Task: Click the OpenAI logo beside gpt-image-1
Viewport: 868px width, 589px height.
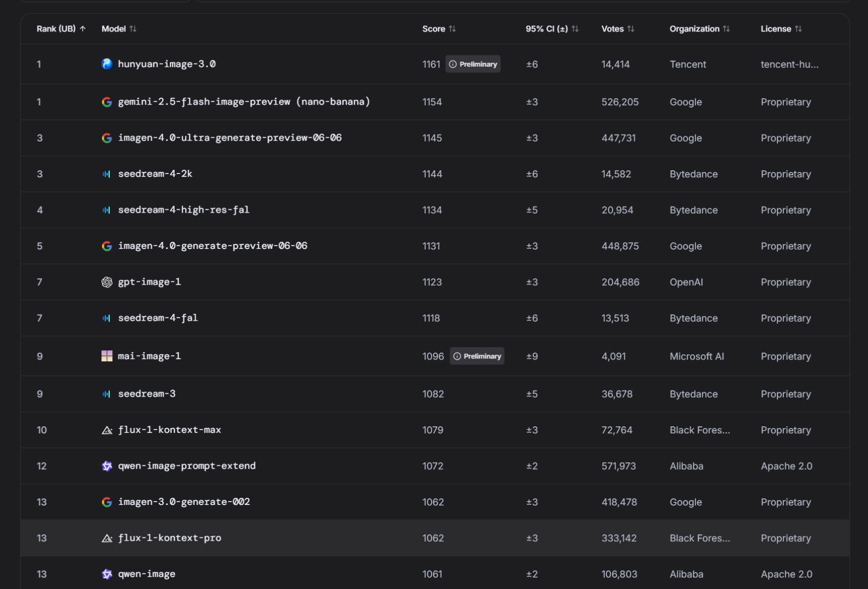Action: [x=107, y=281]
